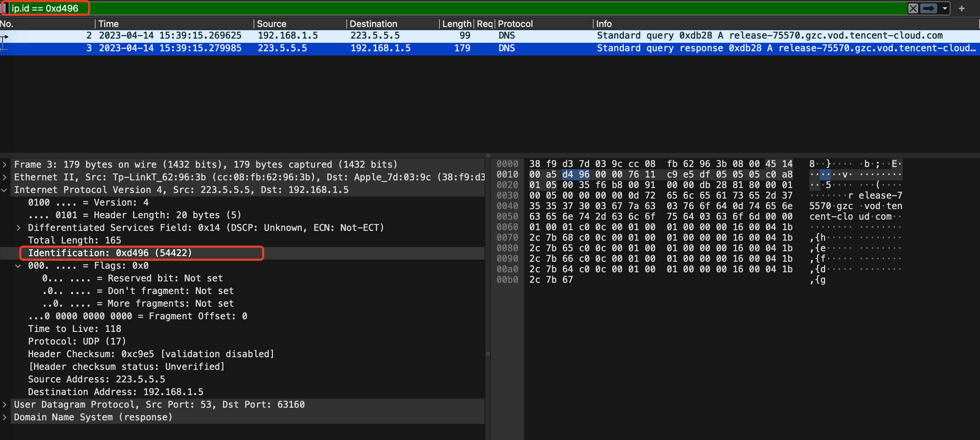This screenshot has height=440, width=980.
Task: Add a display filter button with plus
Action: [962, 8]
